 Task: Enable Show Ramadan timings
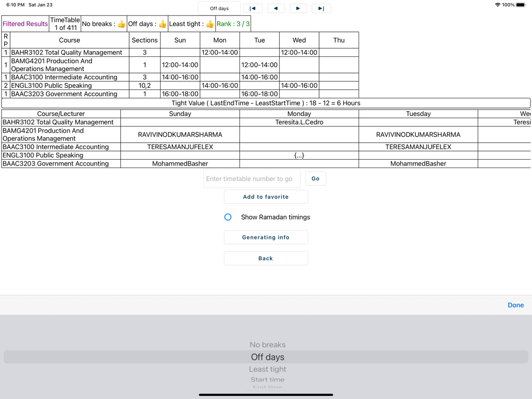click(x=228, y=217)
